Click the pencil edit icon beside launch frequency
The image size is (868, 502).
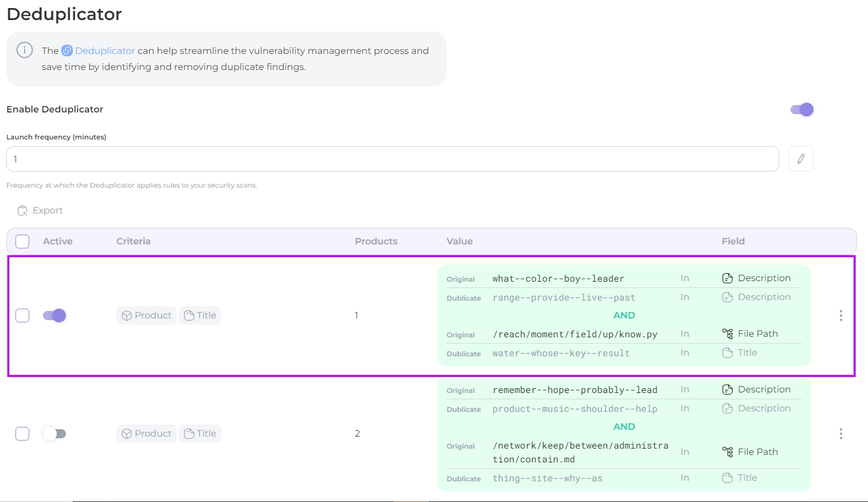[800, 159]
